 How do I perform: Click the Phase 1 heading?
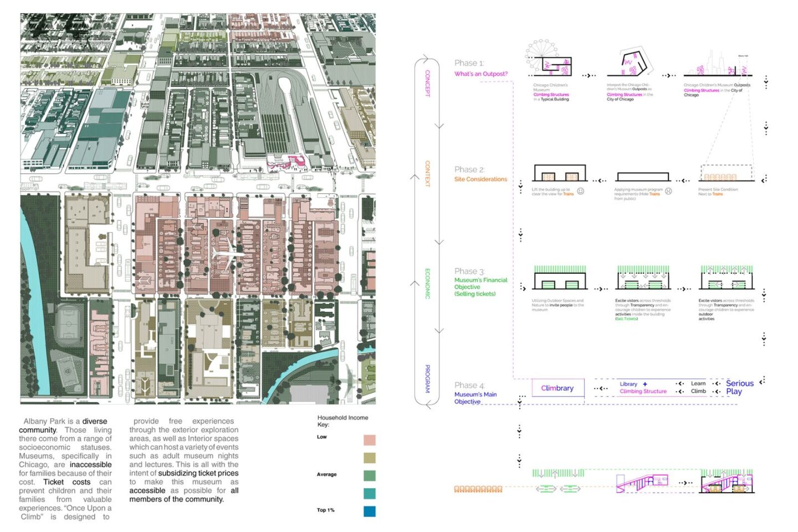click(469, 63)
